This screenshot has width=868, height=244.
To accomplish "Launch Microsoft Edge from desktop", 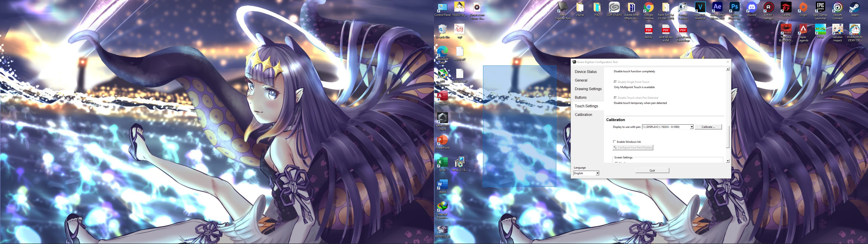I will (x=442, y=55).
